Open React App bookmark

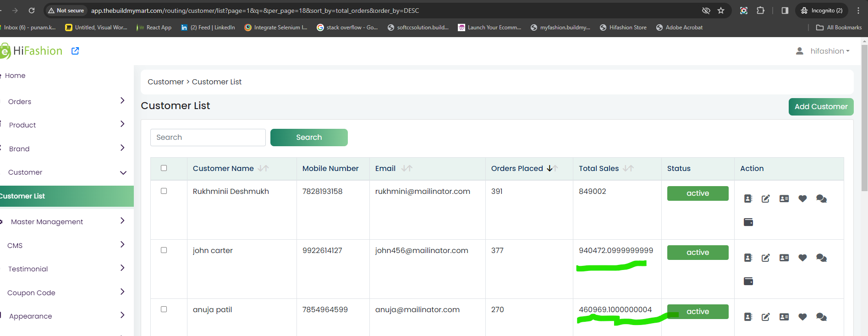[x=154, y=28]
